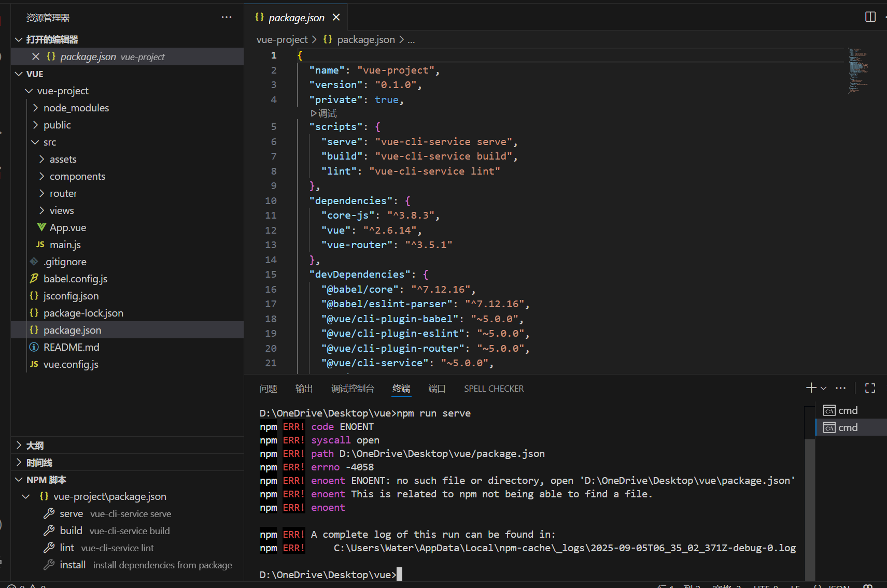Viewport: 887px width, 588px height.
Task: Expand the components folder
Action: [x=41, y=176]
